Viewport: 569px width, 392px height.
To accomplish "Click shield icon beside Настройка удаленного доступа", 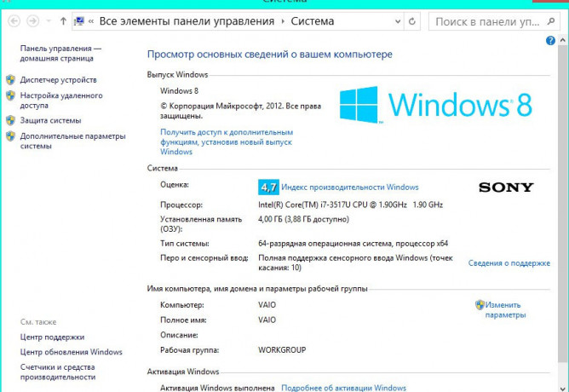I will click(x=10, y=95).
